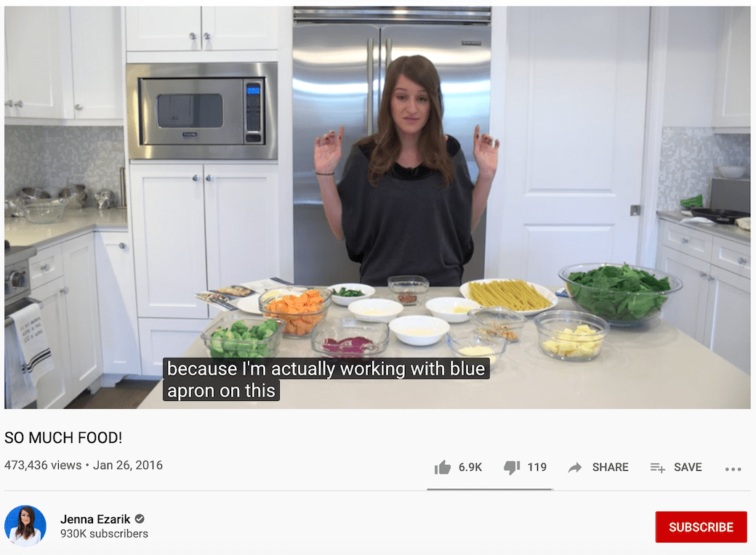756x555 pixels.
Task: Open the Jenna Ezarik channel name link
Action: 95,519
